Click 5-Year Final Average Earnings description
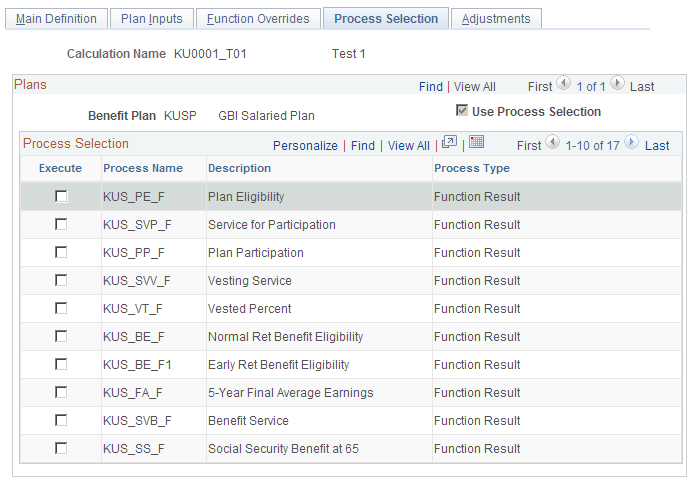The image size is (693, 481). point(291,393)
